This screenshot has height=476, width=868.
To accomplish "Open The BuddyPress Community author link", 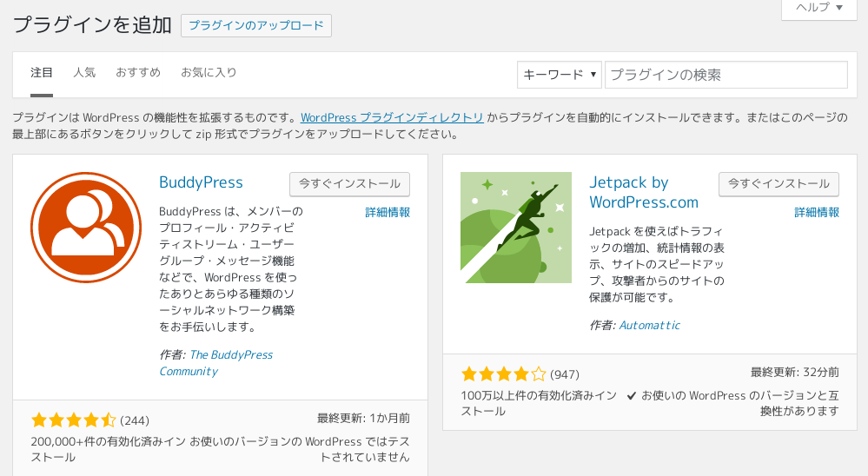I will point(215,363).
